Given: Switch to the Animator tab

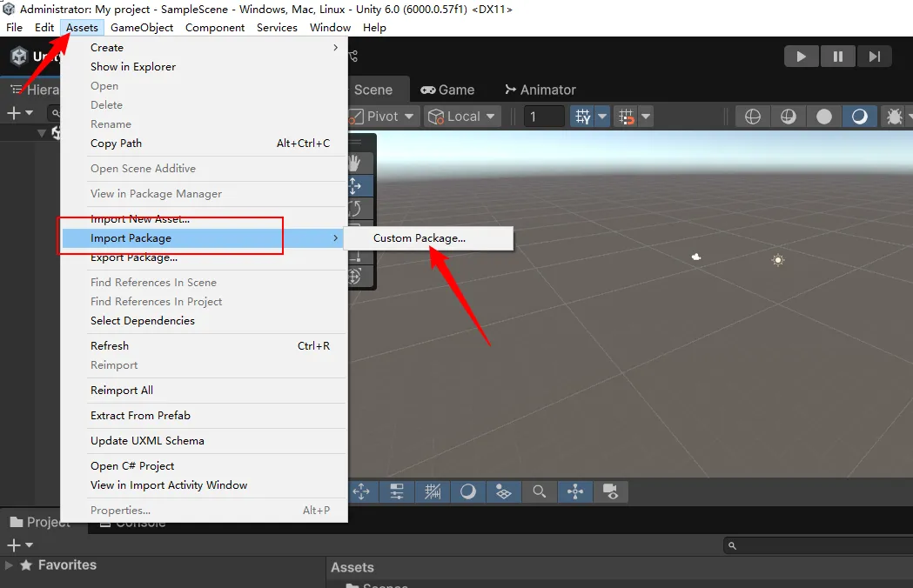Looking at the screenshot, I should 540,90.
